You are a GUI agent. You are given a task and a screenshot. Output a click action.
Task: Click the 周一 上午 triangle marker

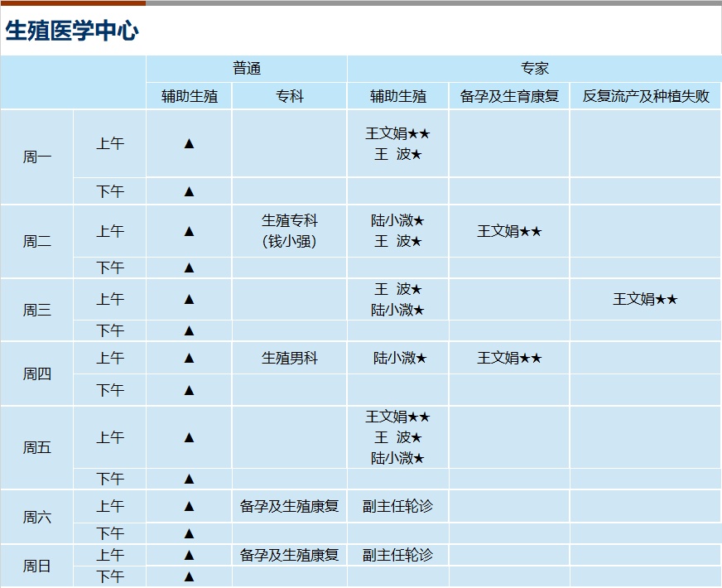click(190, 143)
